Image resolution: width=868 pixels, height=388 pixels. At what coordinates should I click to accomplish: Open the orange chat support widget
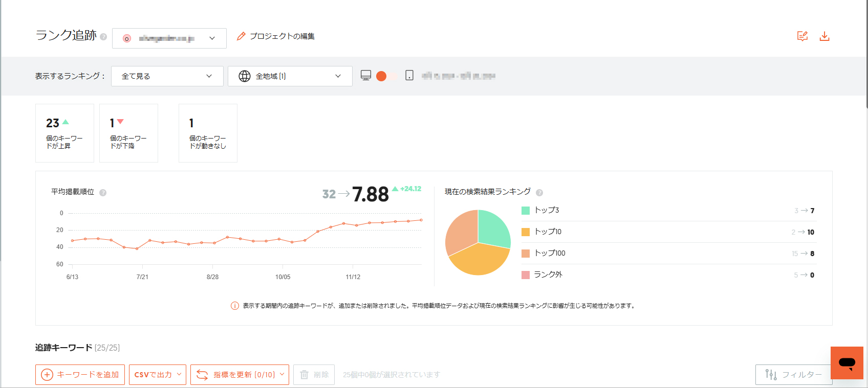tap(847, 363)
